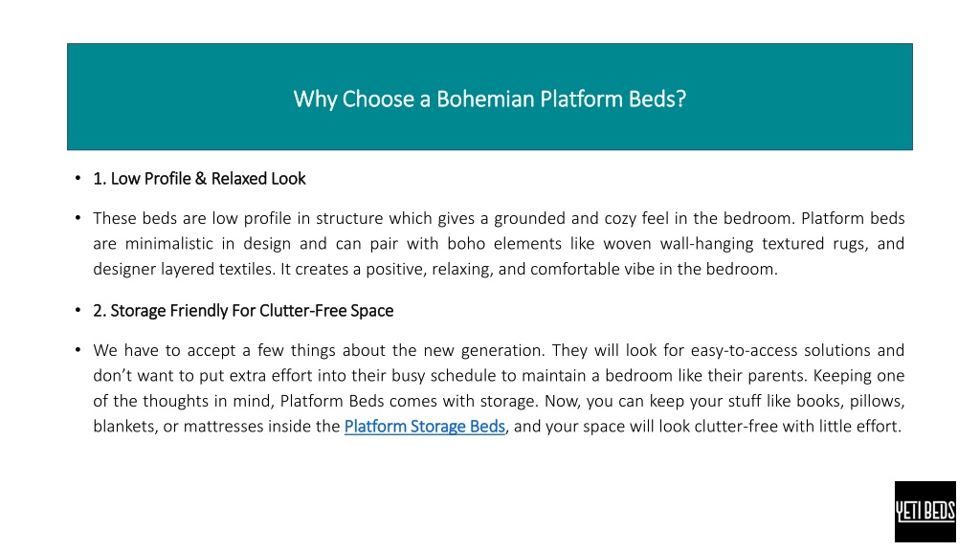Click the word textiles in first paragraph
Image resolution: width=980 pixels, height=551 pixels.
[246, 269]
